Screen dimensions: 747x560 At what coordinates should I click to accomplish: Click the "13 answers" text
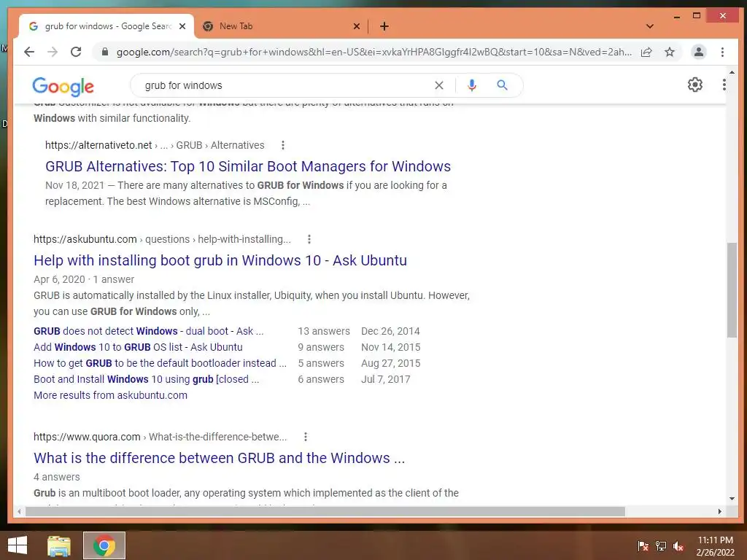click(324, 331)
